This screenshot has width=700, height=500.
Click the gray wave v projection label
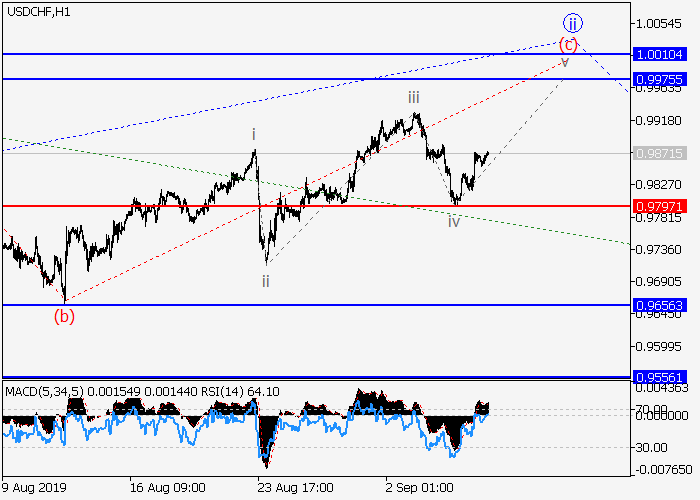coord(565,62)
